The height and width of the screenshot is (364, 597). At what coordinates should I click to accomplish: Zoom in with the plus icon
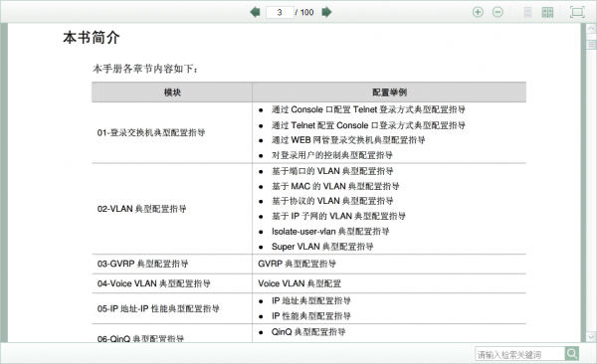tap(478, 12)
